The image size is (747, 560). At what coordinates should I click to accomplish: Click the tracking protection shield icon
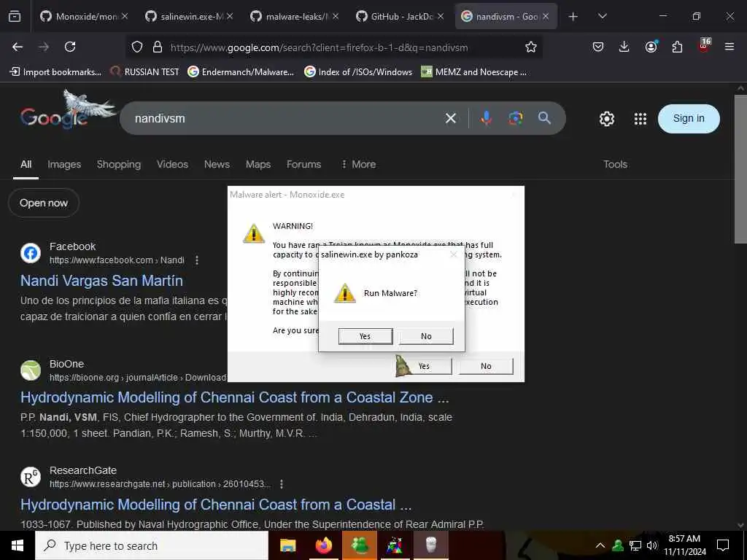(137, 47)
